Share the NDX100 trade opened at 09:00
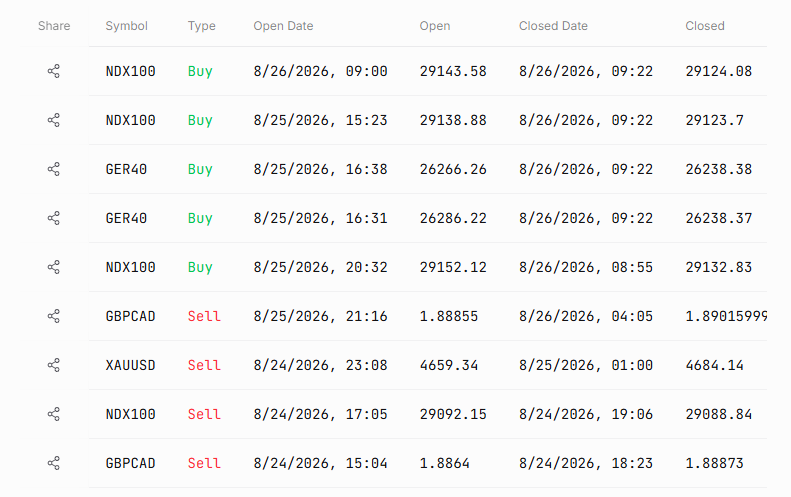 click(53, 71)
